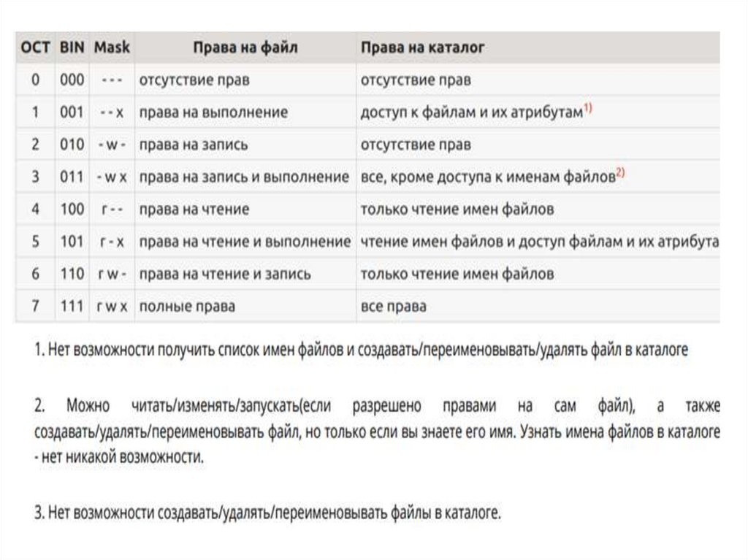Click footnote 3 paragraph below the table
This screenshot has width=748, height=560.
click(x=267, y=513)
